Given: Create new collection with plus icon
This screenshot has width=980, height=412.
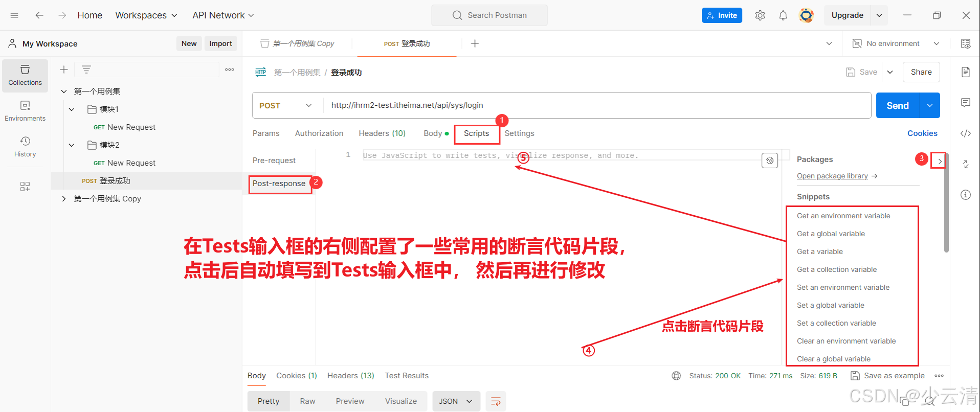Looking at the screenshot, I should click(x=64, y=70).
